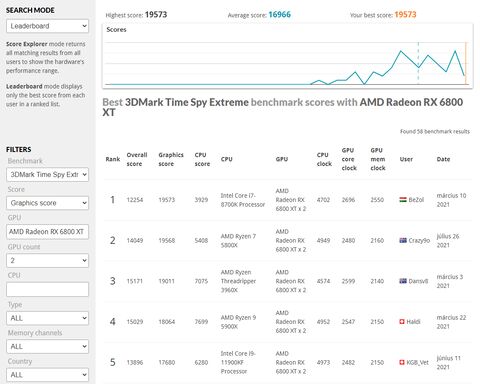480x384 pixels.
Task: Open the Country ALL dropdown
Action: pos(47,375)
